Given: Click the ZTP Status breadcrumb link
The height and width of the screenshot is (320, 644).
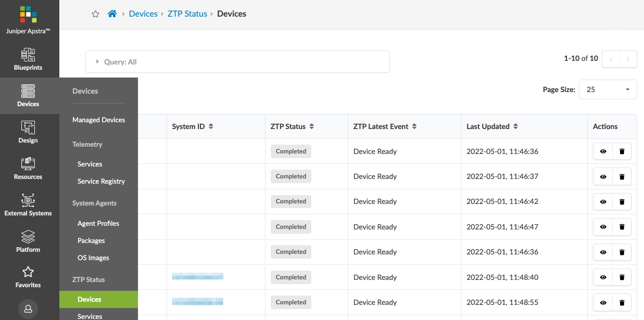Looking at the screenshot, I should pyautogui.click(x=187, y=14).
